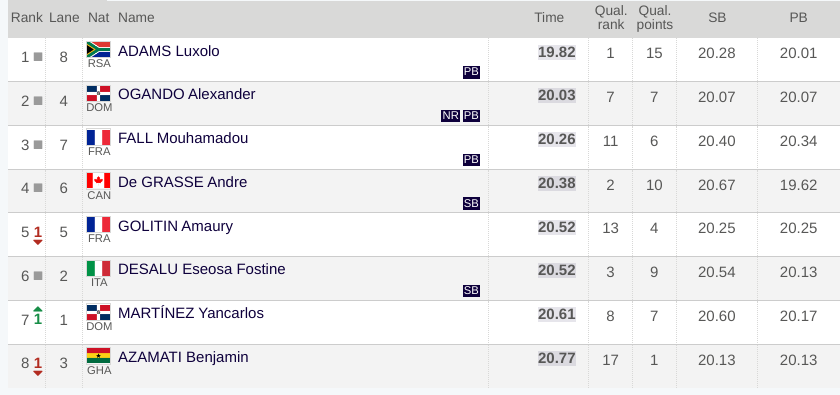Select the DESALU Eseosa Fostine name link

[201, 269]
